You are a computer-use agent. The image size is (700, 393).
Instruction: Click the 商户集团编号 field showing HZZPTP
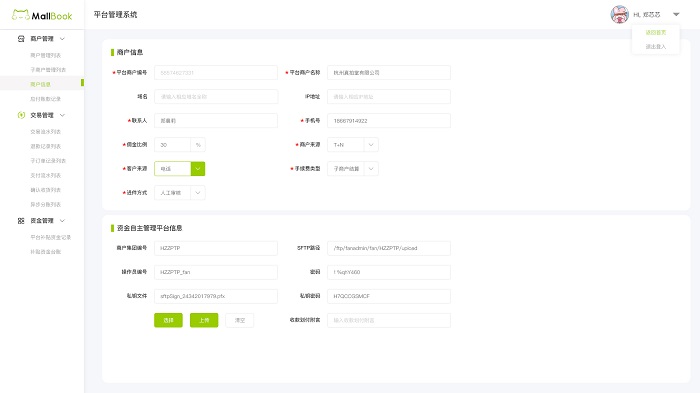coord(216,248)
